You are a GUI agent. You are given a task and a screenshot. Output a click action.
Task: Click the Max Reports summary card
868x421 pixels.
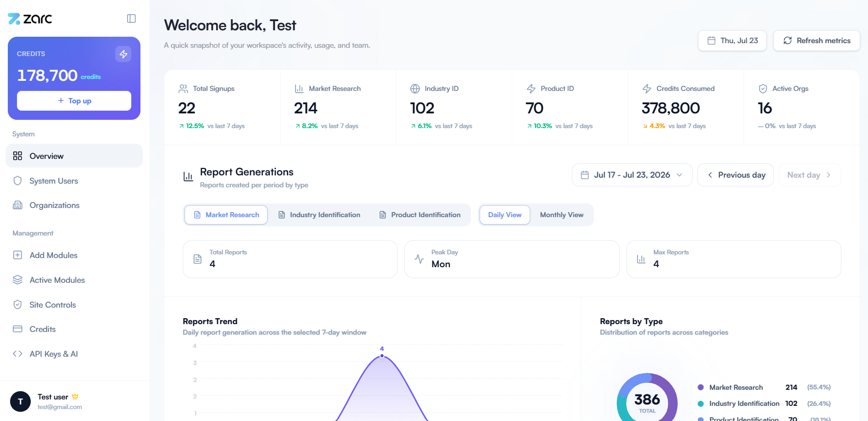pos(734,259)
